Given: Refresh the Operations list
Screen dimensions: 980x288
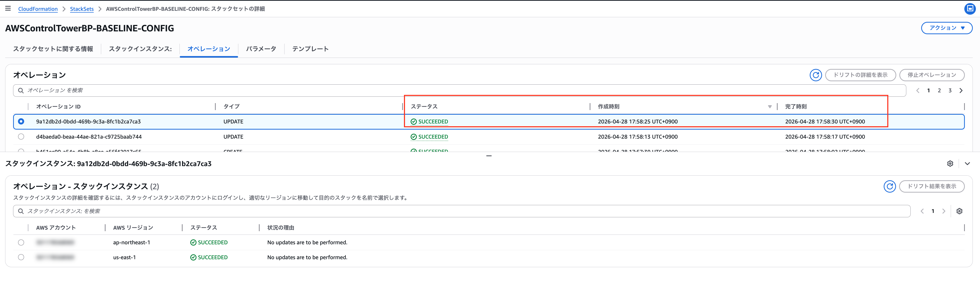Looking at the screenshot, I should [x=816, y=75].
